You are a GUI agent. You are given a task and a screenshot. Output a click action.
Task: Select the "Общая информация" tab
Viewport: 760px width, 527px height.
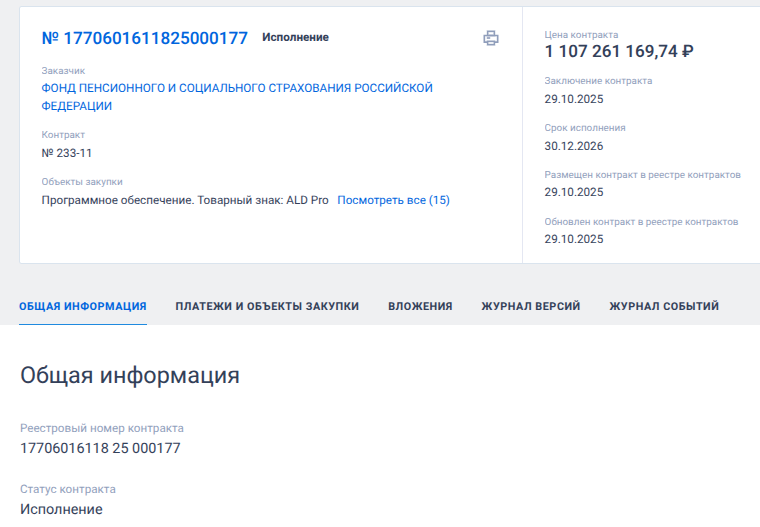point(83,306)
